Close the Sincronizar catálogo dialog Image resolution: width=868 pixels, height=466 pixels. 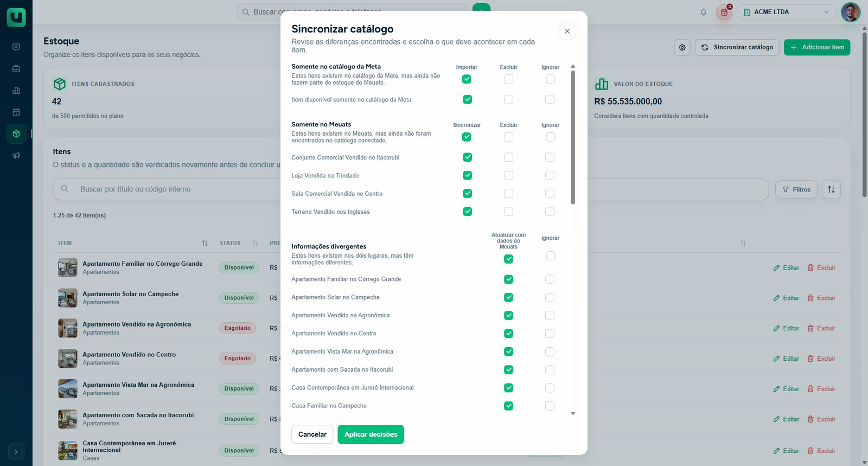tap(567, 31)
